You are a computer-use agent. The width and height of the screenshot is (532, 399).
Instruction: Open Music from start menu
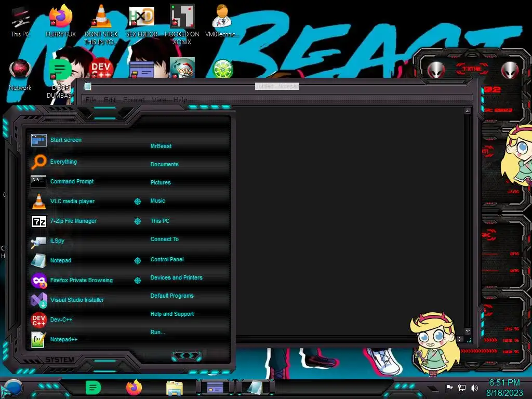pyautogui.click(x=158, y=201)
